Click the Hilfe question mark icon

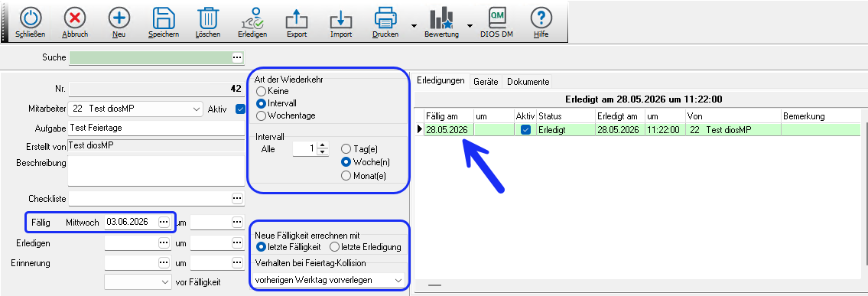pos(541,18)
